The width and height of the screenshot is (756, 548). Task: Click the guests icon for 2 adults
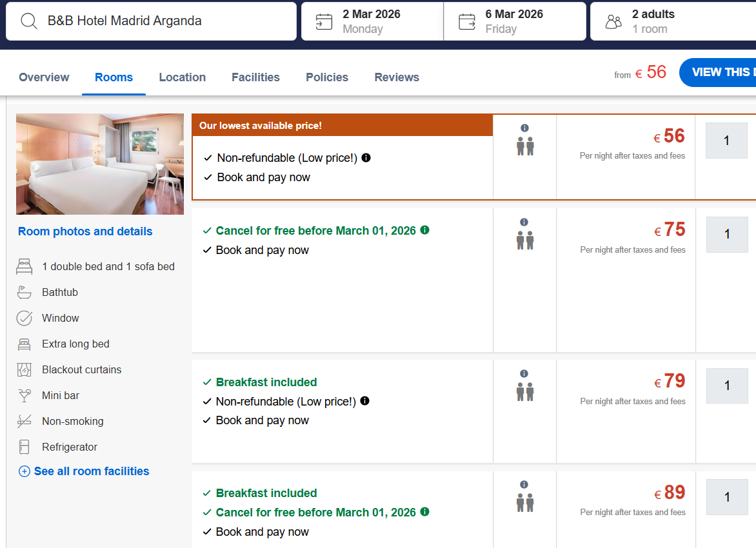pyautogui.click(x=613, y=22)
